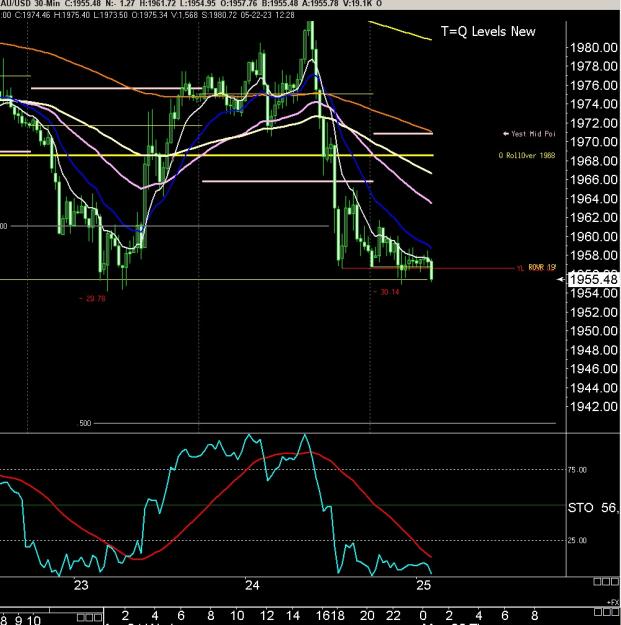621x625 pixels.
Task: Click the 1942.00 price axis label
Action: coord(594,407)
